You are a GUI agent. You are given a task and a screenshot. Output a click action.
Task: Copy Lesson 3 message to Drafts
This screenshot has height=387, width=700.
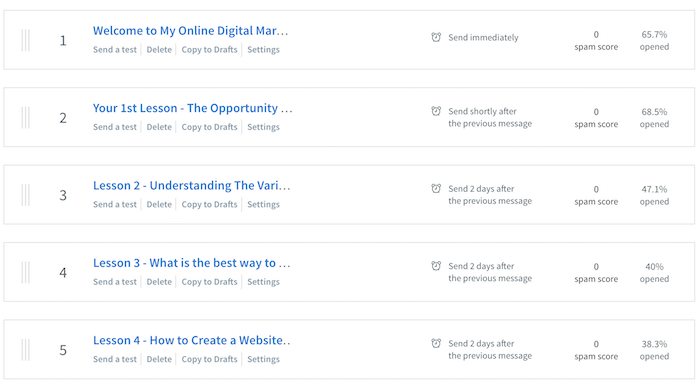tap(209, 282)
